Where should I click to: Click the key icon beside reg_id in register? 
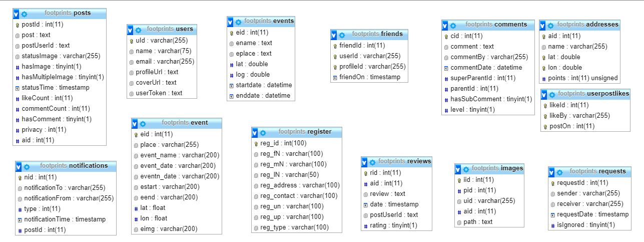(x=256, y=144)
